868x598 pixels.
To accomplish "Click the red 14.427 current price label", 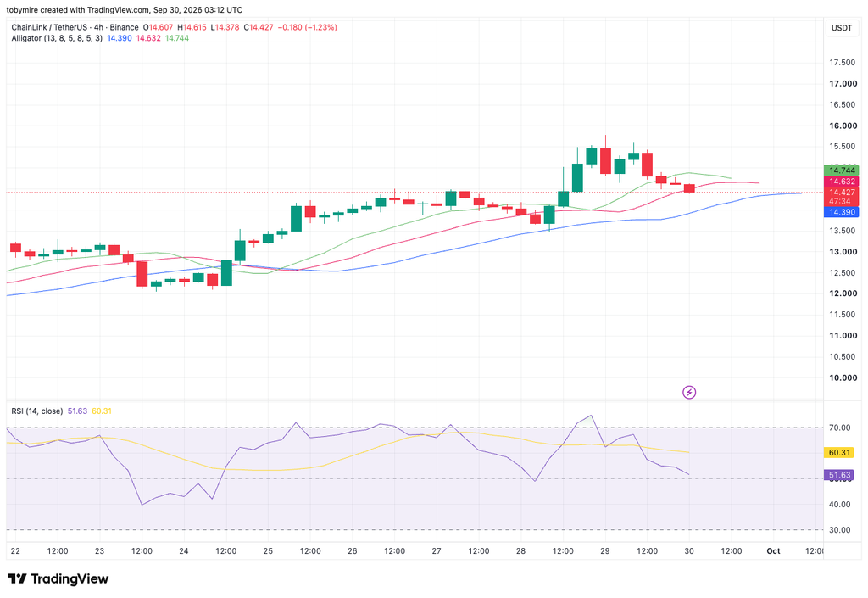I will [x=842, y=193].
